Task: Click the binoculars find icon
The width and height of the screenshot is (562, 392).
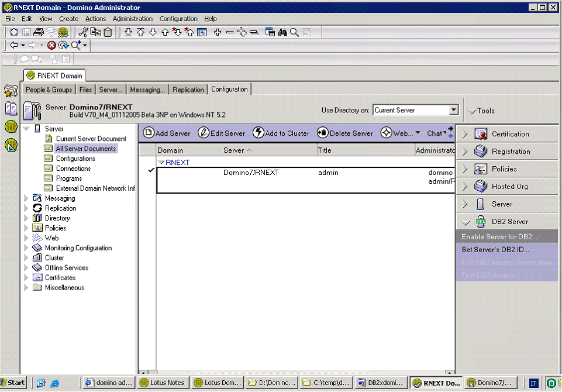Action: tap(282, 32)
